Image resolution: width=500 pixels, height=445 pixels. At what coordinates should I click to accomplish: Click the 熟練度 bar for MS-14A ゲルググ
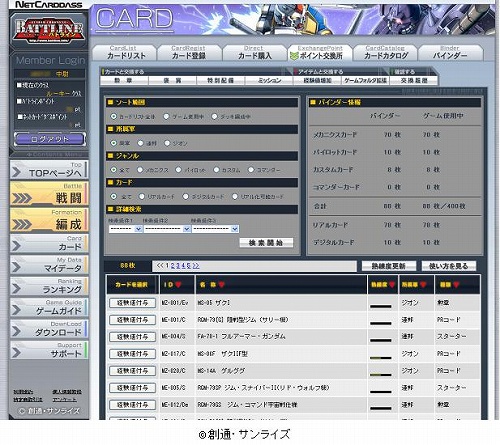(x=380, y=375)
